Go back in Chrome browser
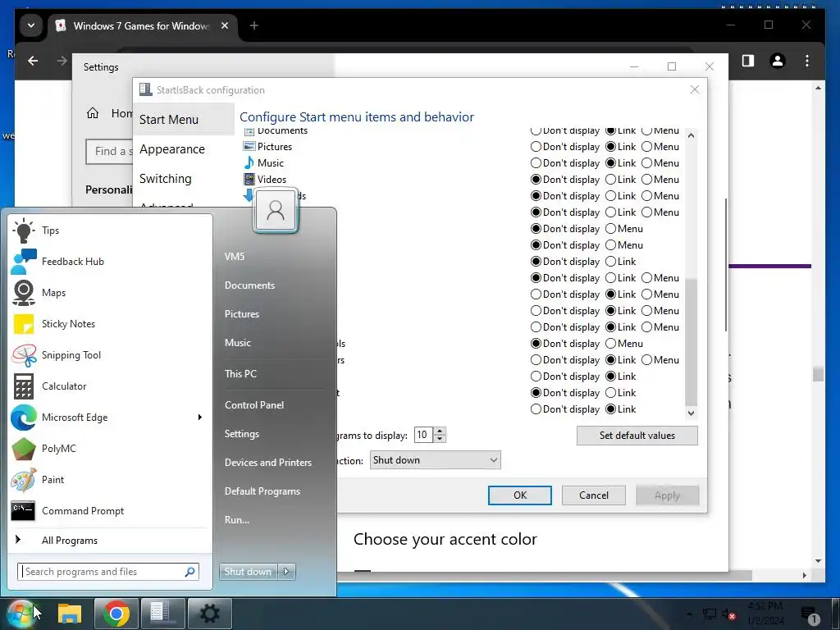 [x=33, y=61]
